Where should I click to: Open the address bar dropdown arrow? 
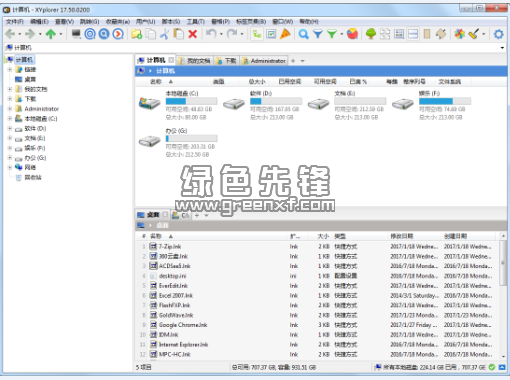click(x=502, y=48)
